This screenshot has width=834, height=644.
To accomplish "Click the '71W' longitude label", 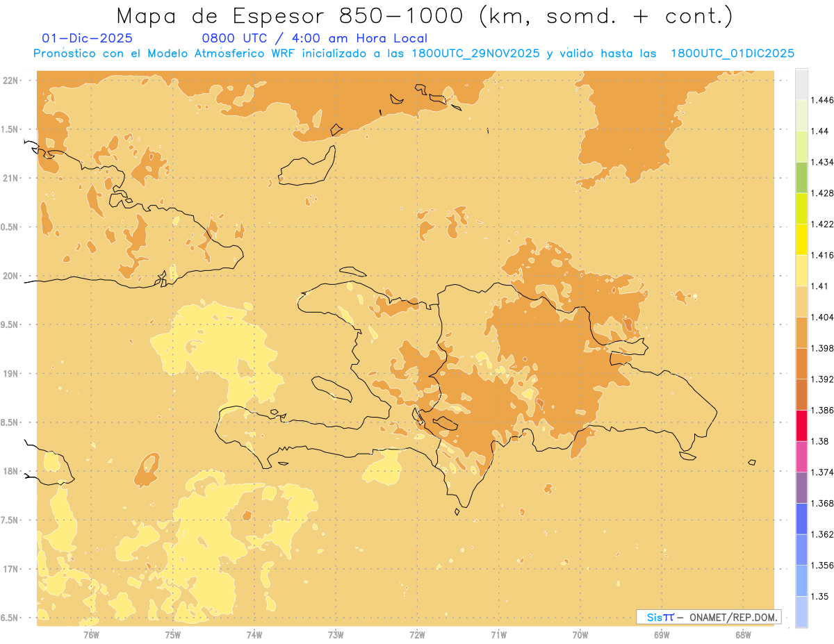I will [x=498, y=634].
